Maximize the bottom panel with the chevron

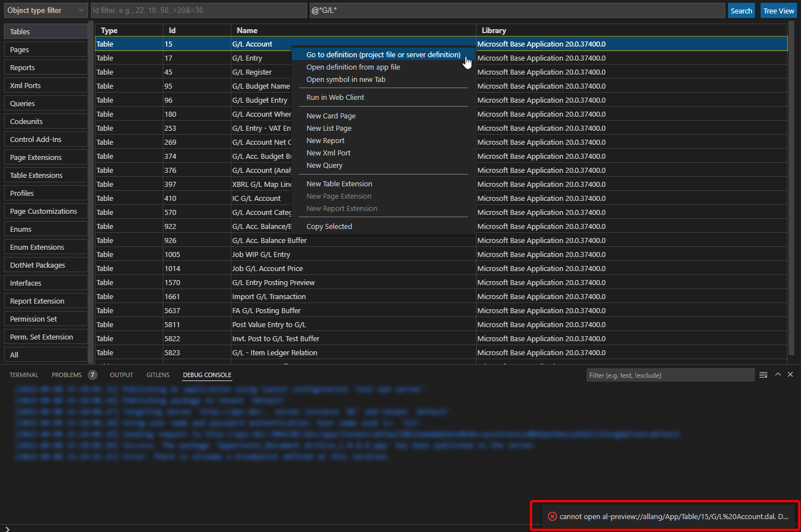coord(777,375)
